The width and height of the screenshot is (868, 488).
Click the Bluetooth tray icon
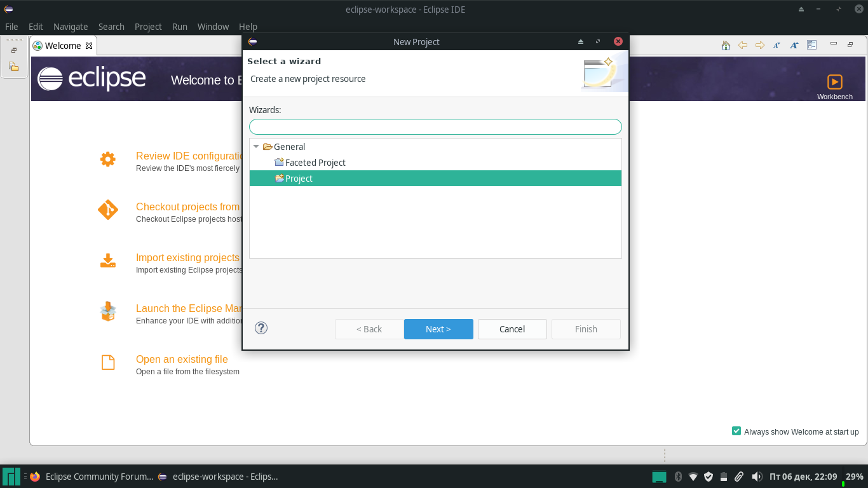678,477
